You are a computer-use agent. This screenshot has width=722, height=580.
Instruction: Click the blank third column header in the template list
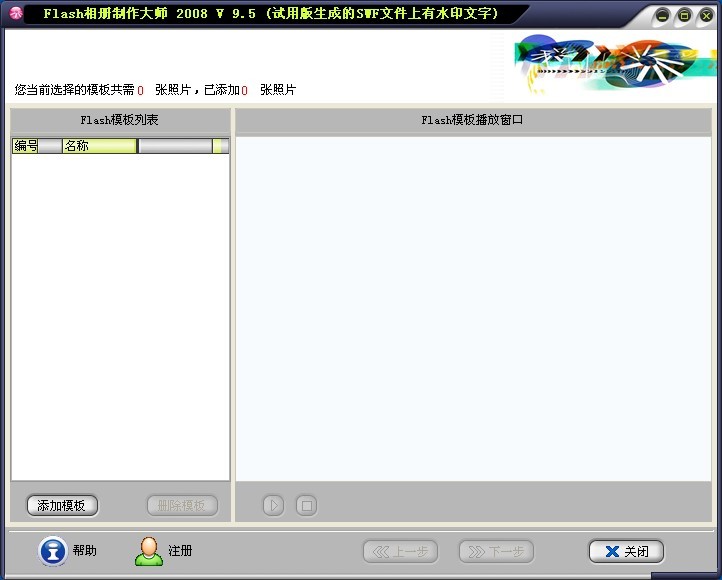pos(174,146)
